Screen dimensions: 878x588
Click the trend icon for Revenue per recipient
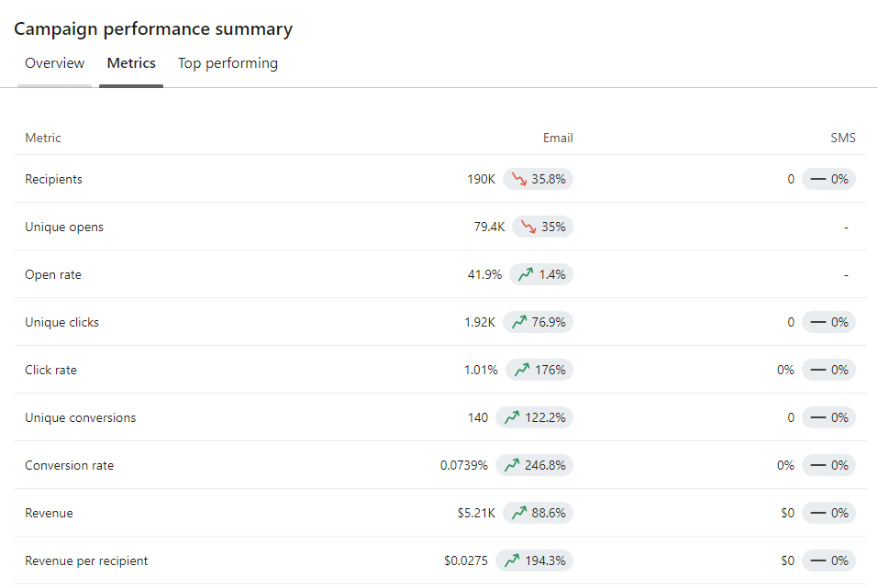[511, 560]
